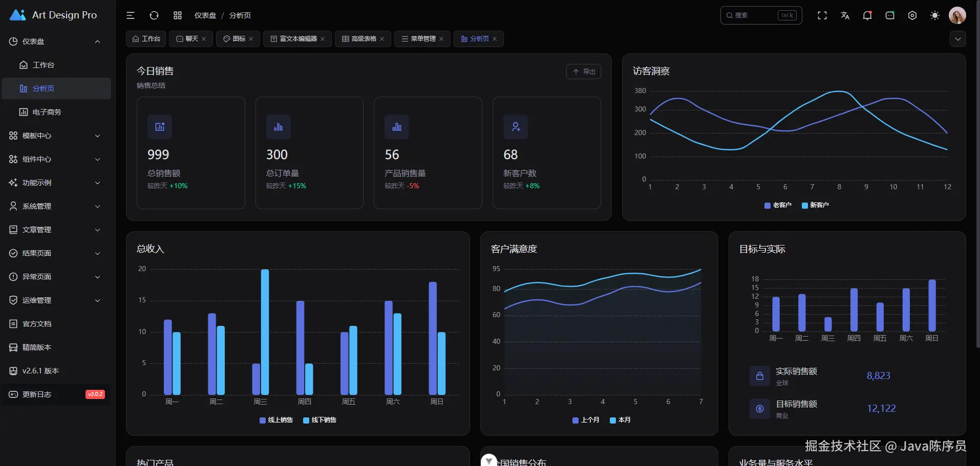Toggle the 新客户 legend series

[x=815, y=205]
